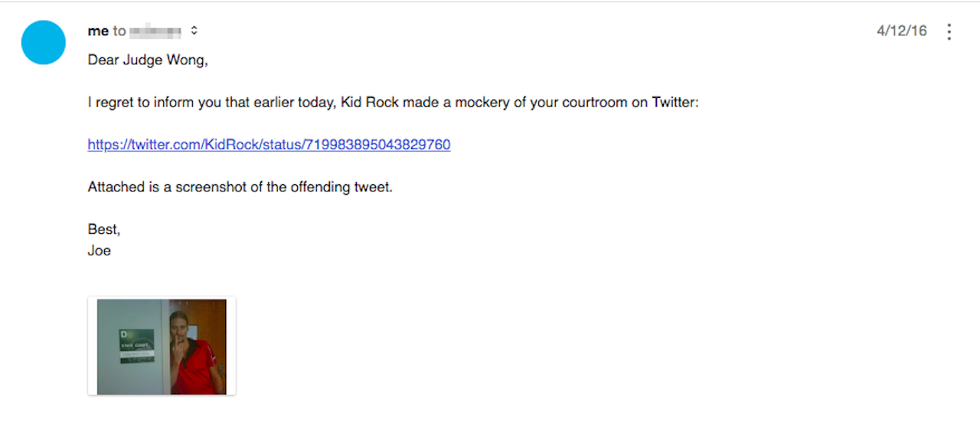
Task: Click the sender name "me"
Action: click(x=98, y=31)
